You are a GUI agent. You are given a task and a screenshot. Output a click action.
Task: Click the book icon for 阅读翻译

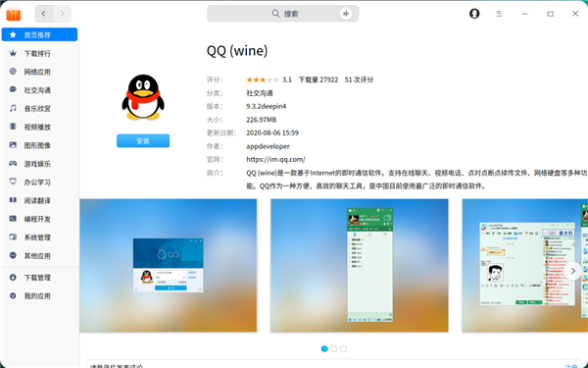coord(13,200)
